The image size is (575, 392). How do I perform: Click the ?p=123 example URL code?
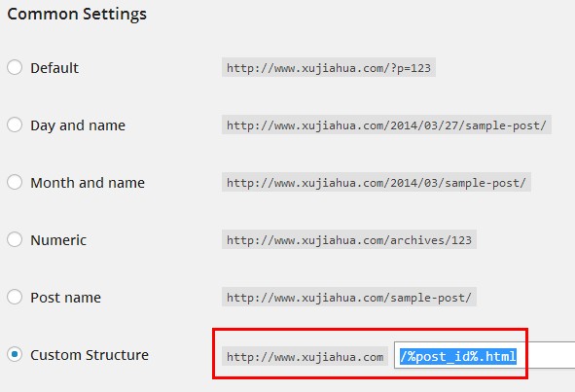[329, 67]
